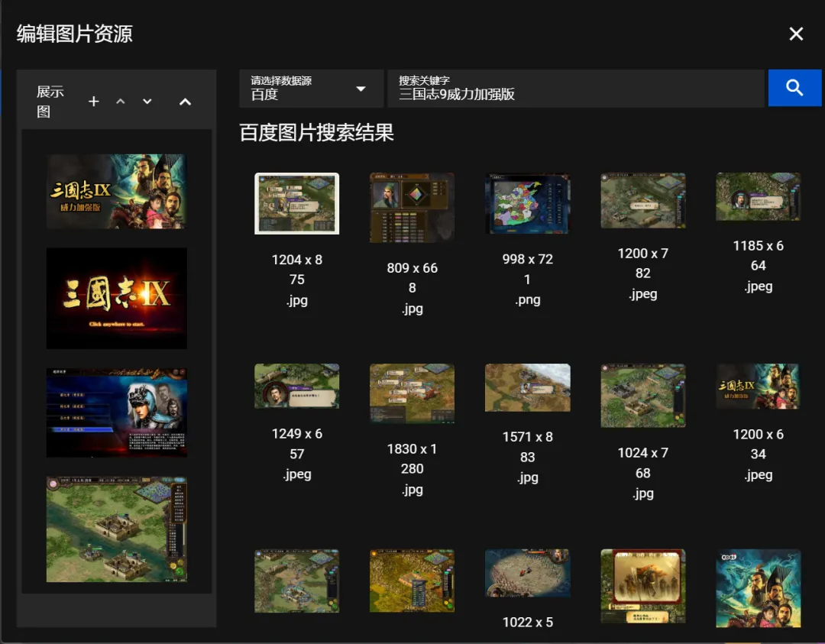Screen dimensions: 825x644
Task: Select the 三国志IX title screen thumbnail with 'Click anywhere to start'
Action: coord(116,299)
